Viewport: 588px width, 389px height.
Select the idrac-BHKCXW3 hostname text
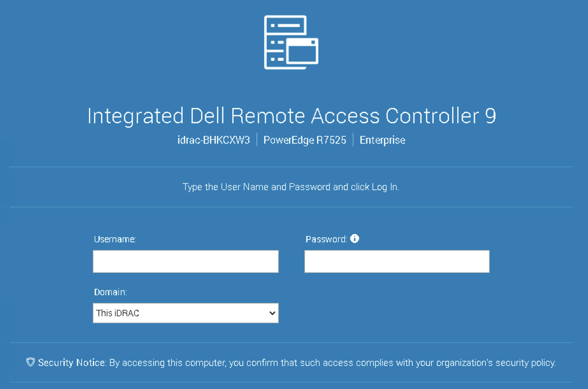pos(213,140)
